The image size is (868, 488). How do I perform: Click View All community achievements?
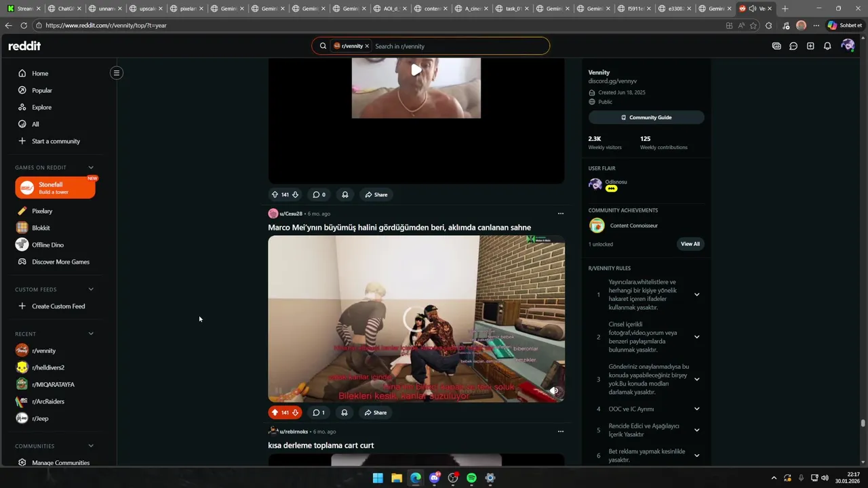coord(690,244)
